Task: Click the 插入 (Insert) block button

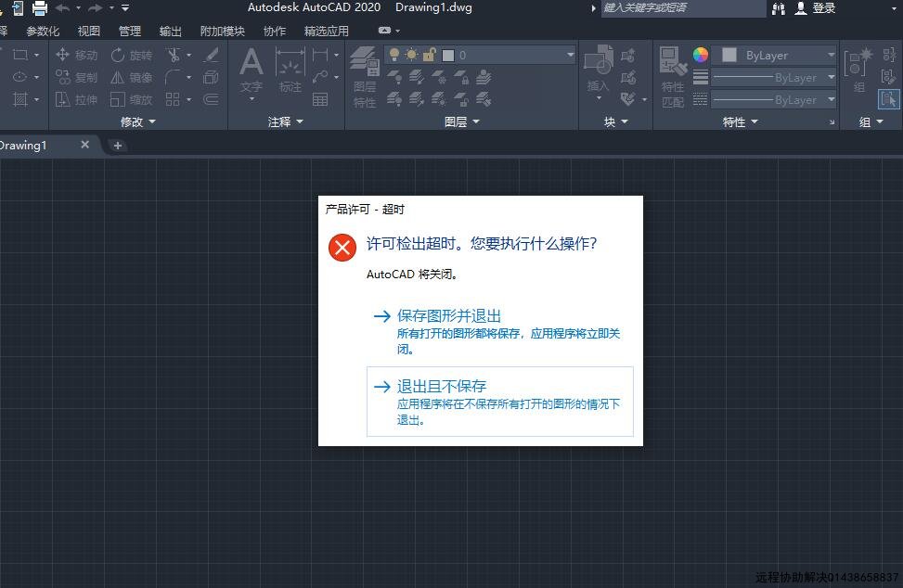Action: click(x=599, y=69)
